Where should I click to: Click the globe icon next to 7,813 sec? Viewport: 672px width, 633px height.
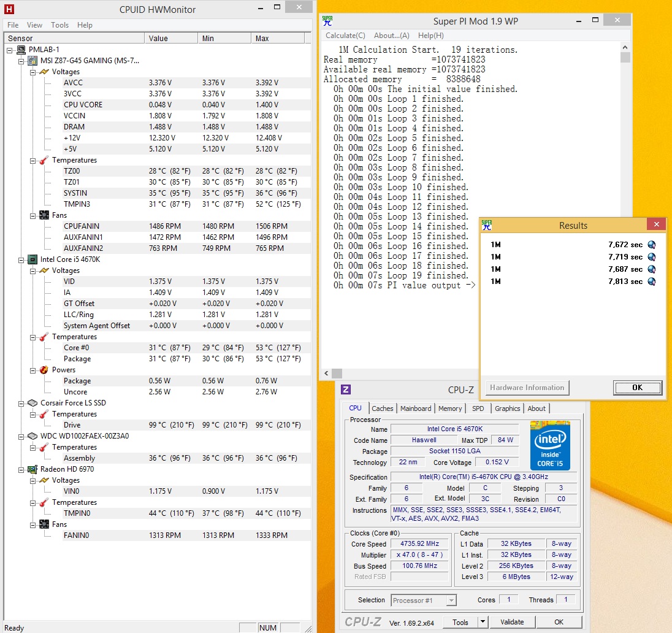(651, 282)
